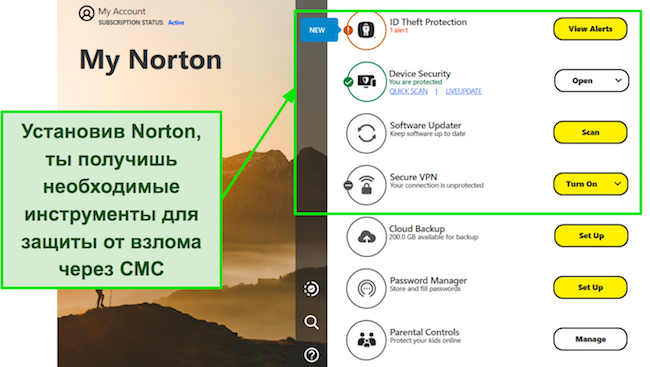Click 'Keep software up to date' text
This screenshot has height=367, width=650.
[427, 134]
